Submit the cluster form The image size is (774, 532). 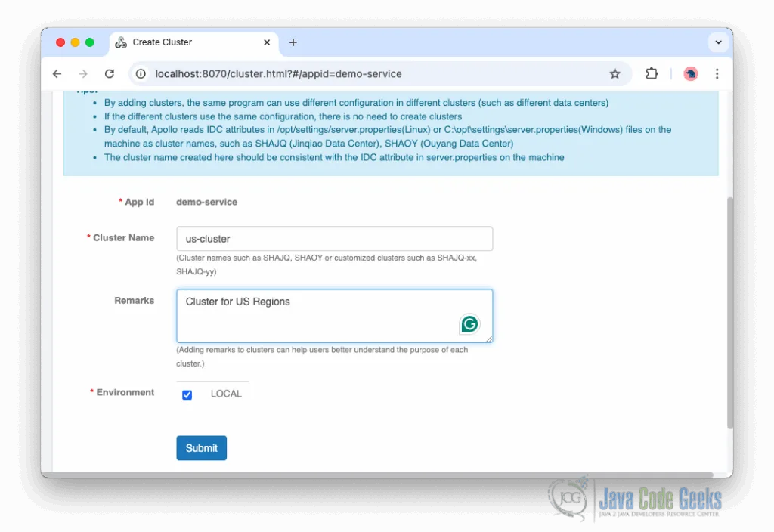[x=201, y=448]
